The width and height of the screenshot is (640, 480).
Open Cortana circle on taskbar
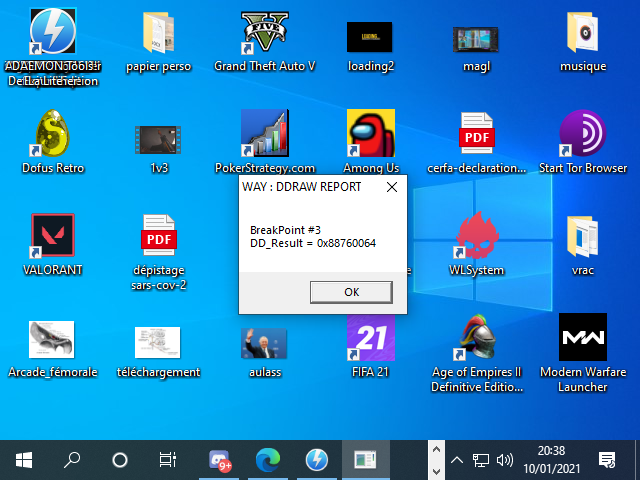120,460
